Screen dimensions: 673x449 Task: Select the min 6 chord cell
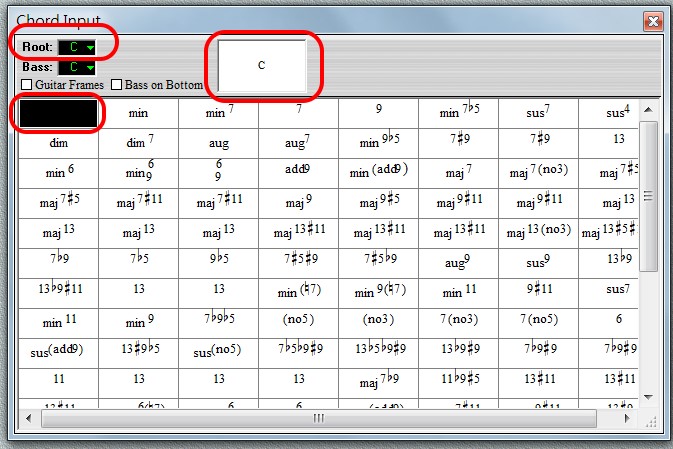tap(58, 173)
